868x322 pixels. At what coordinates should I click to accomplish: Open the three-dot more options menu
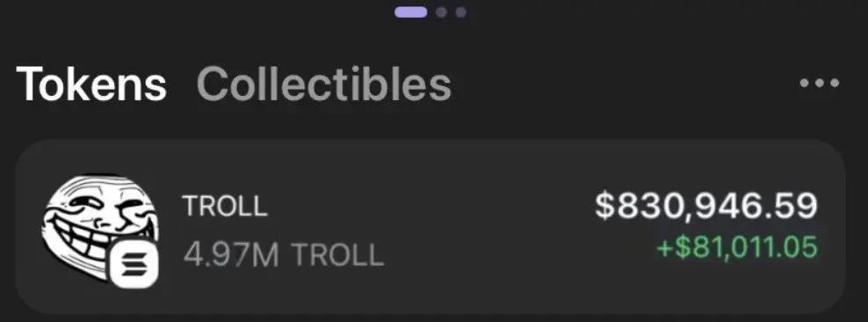point(820,84)
